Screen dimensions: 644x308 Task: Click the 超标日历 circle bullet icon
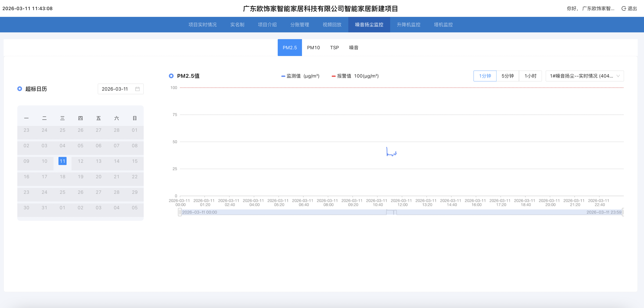[20, 89]
